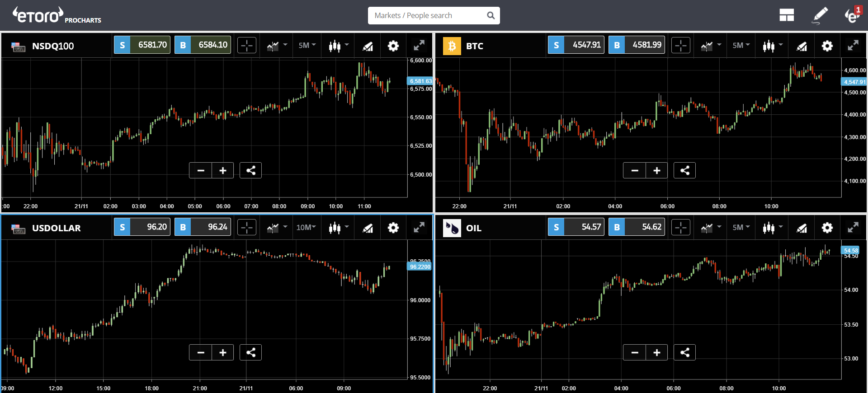
Task: Open the layout grid selector icon
Action: pyautogui.click(x=787, y=15)
